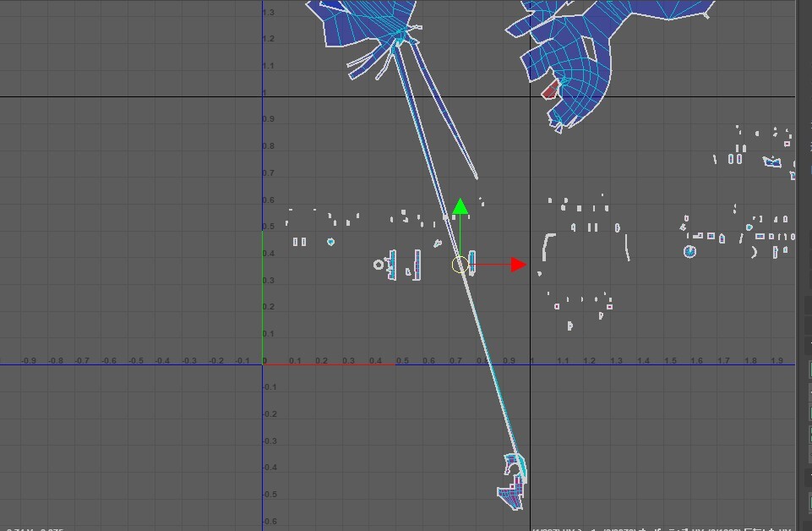Click the "-0.9" grid axis label

pos(29,360)
